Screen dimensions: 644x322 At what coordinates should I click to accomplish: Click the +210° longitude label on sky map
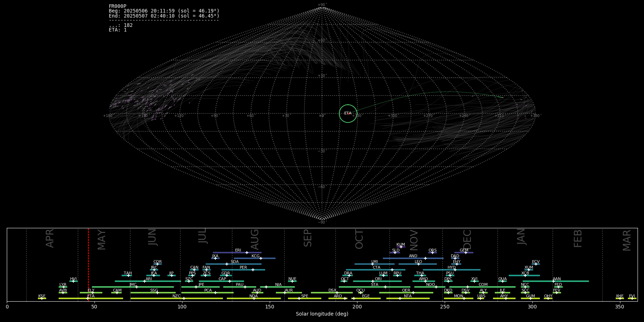[499, 116]
